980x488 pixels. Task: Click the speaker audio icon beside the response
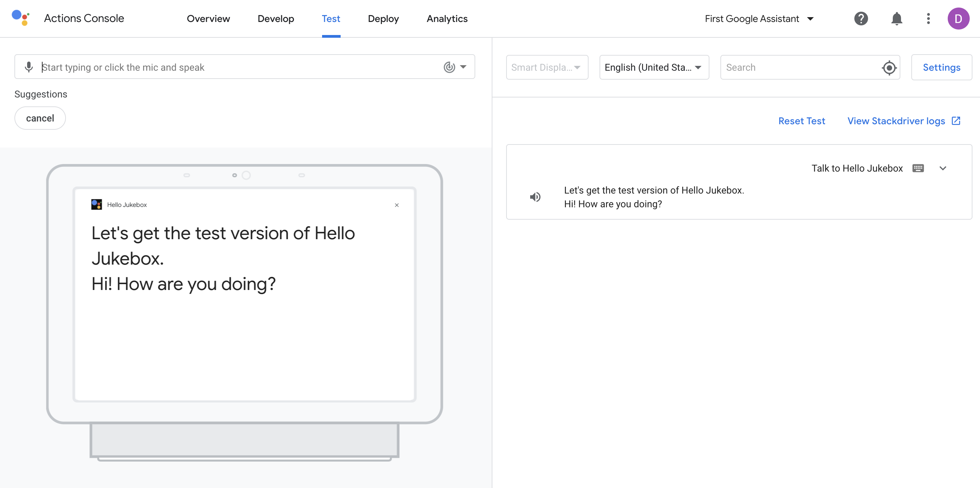535,197
